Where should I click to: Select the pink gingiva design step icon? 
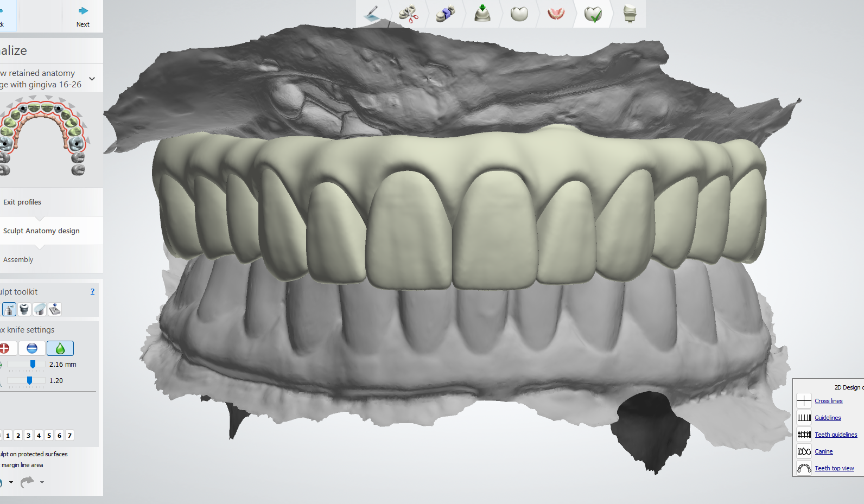coord(556,14)
